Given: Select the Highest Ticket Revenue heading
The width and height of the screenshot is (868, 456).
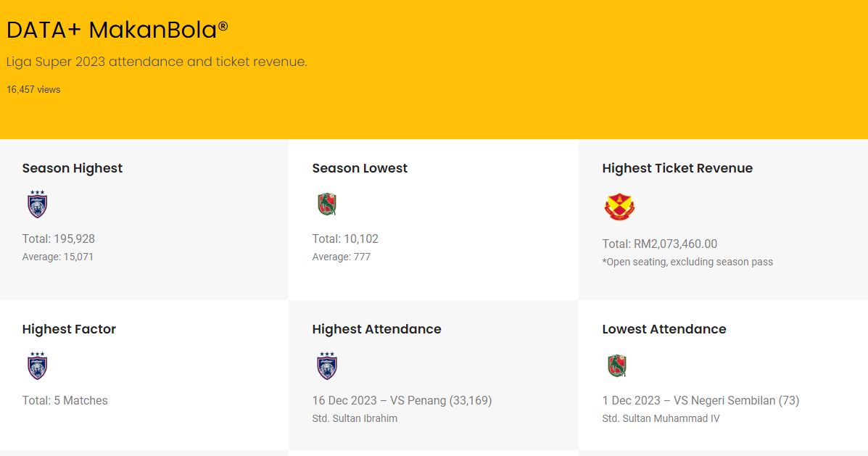Looking at the screenshot, I should pos(677,168).
